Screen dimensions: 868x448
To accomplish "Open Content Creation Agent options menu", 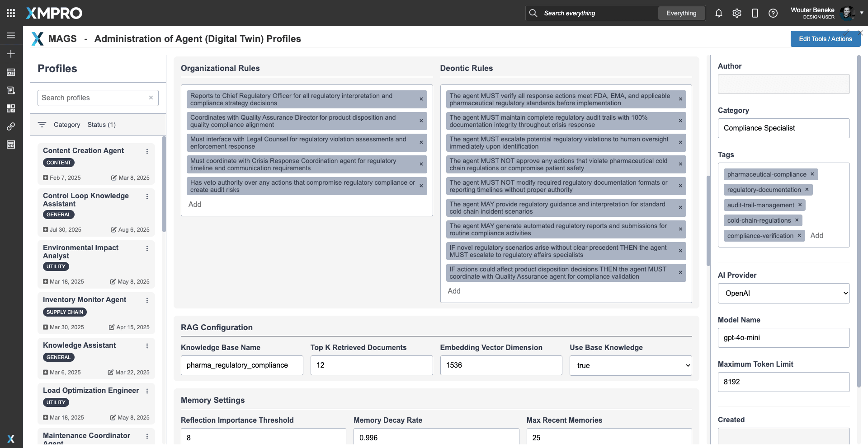I will click(147, 151).
